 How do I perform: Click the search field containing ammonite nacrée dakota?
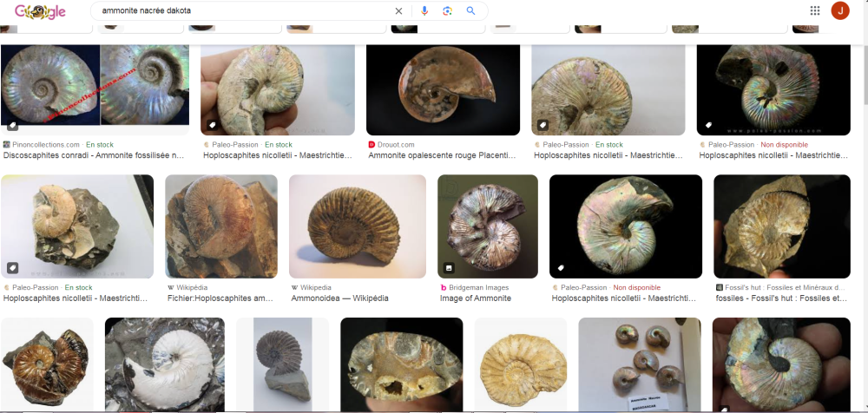tap(243, 11)
